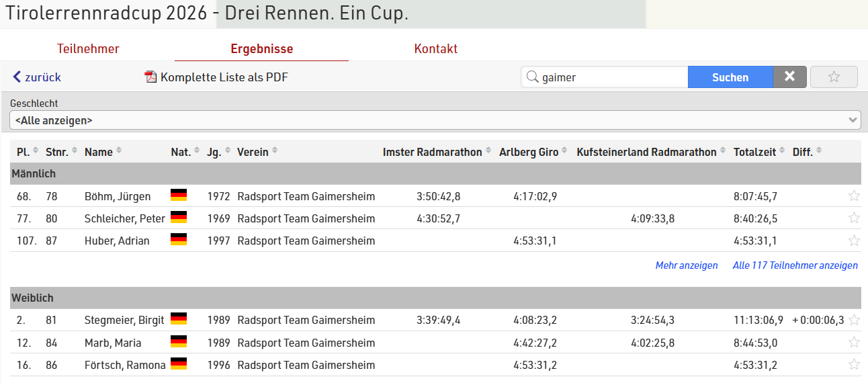Toggle favorite star for Huber, Adrian

[x=854, y=241]
